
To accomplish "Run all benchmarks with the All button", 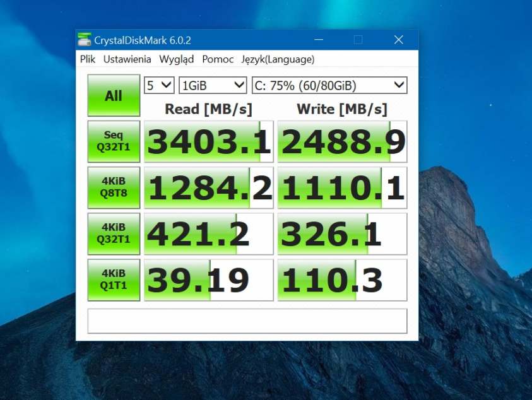I will click(113, 95).
